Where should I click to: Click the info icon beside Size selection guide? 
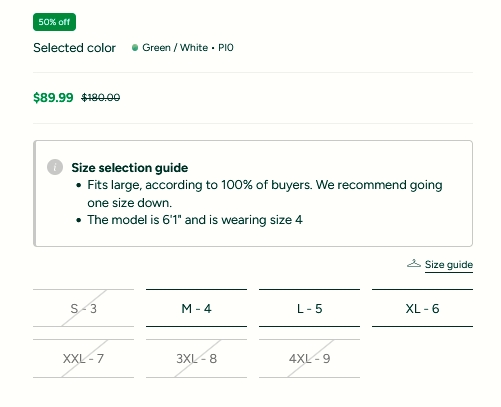click(55, 167)
